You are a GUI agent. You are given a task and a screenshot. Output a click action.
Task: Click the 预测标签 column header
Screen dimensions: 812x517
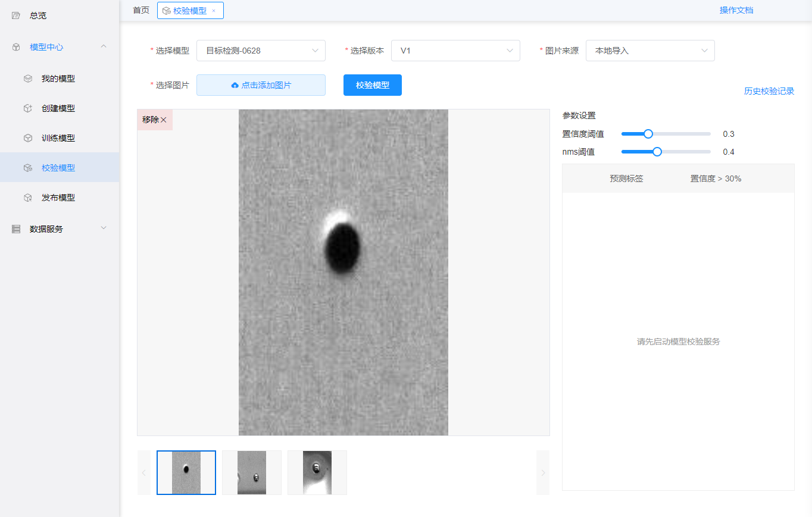[x=626, y=178]
